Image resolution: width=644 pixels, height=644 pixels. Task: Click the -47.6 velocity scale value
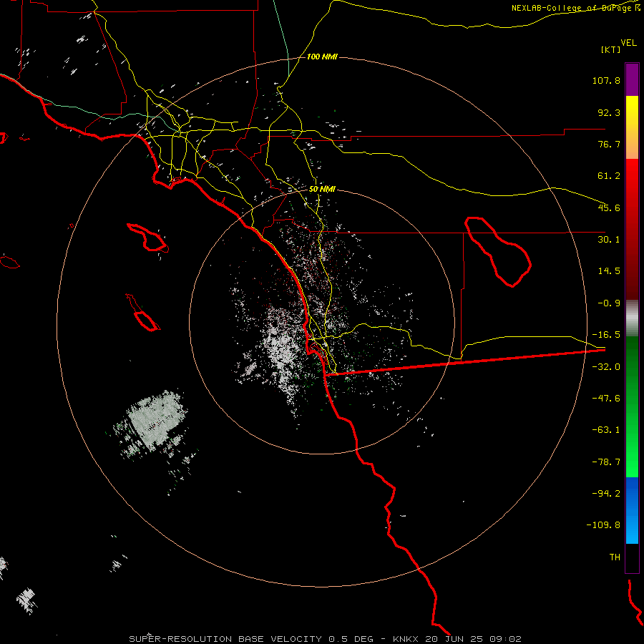(606, 399)
